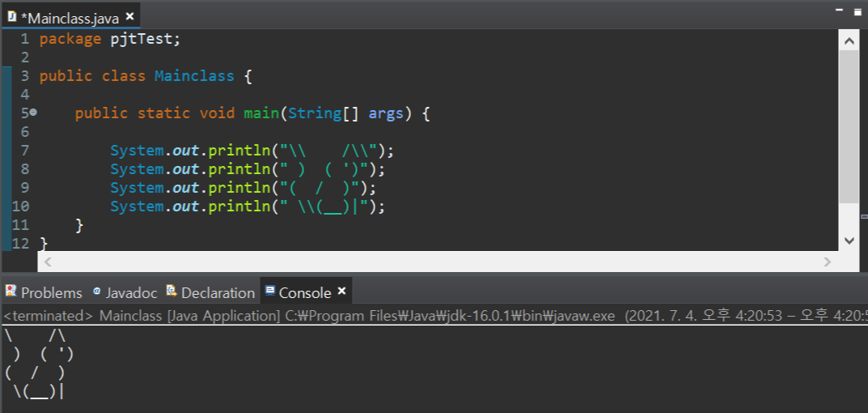Click the 'package' keyword on line 1
The height and width of the screenshot is (413, 868).
[x=70, y=40]
